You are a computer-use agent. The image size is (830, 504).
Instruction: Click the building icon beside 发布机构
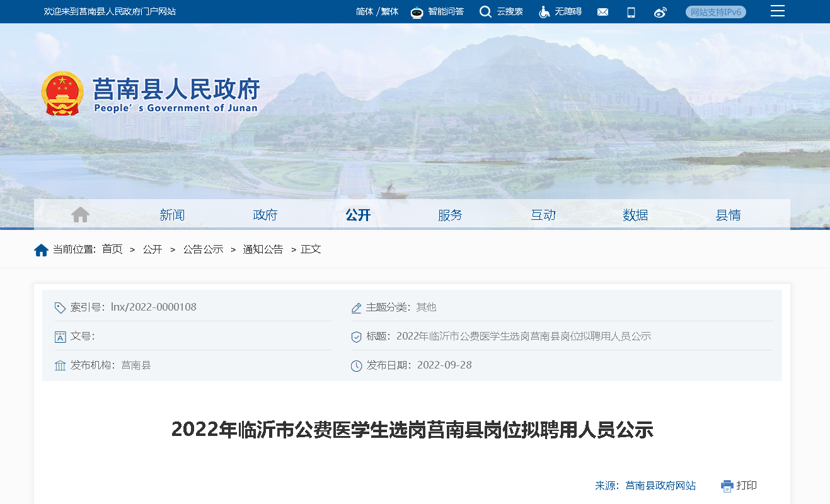click(60, 365)
